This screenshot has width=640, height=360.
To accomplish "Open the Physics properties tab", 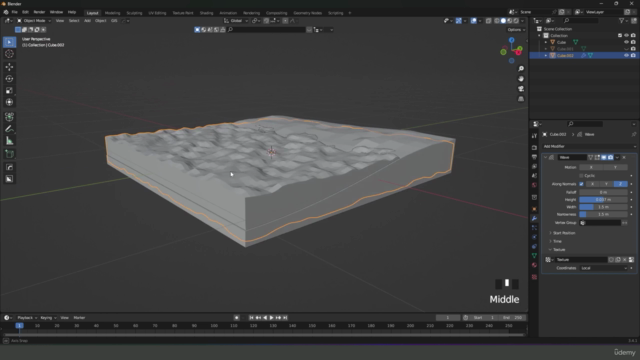I will (534, 237).
